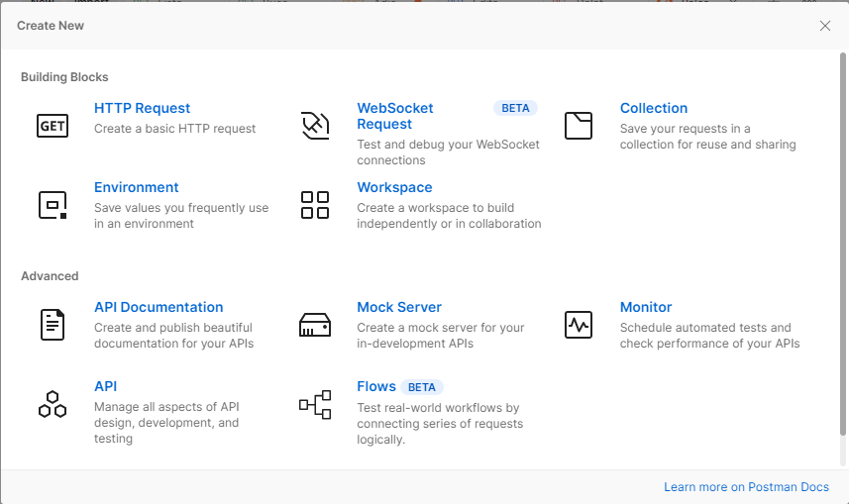849x504 pixels.
Task: Click 'Create and publish beautiful documentation' description
Action: coord(173,335)
